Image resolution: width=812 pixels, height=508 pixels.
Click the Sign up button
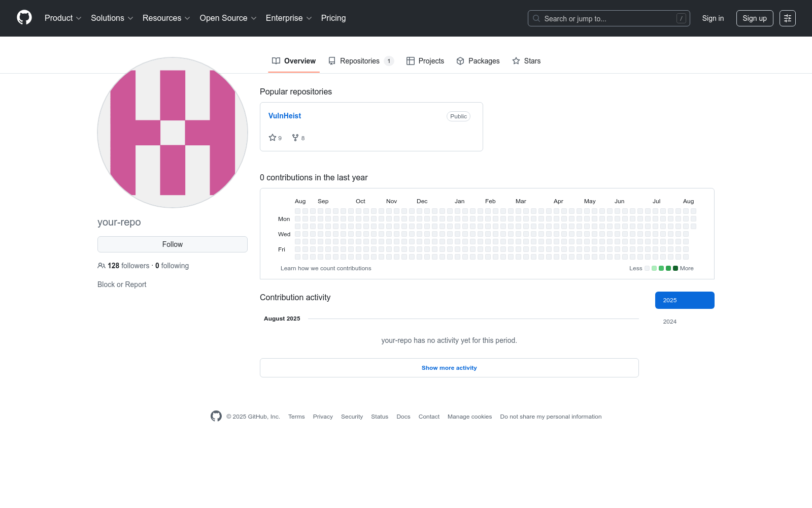click(x=755, y=18)
